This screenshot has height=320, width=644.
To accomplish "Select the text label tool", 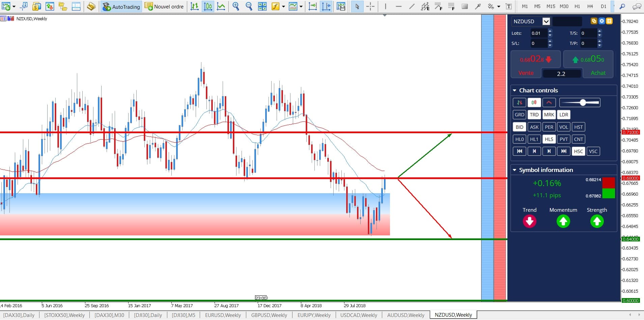I will 508,6.
